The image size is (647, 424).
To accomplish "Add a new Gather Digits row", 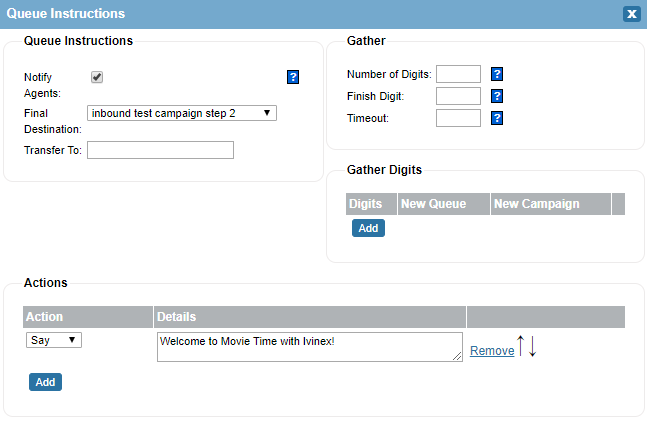I will click(x=368, y=228).
